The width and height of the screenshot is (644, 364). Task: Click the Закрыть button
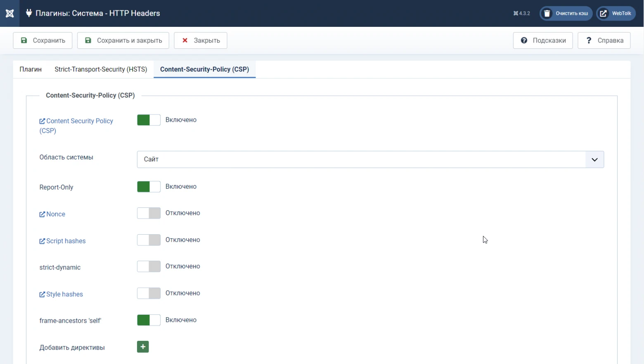point(201,40)
